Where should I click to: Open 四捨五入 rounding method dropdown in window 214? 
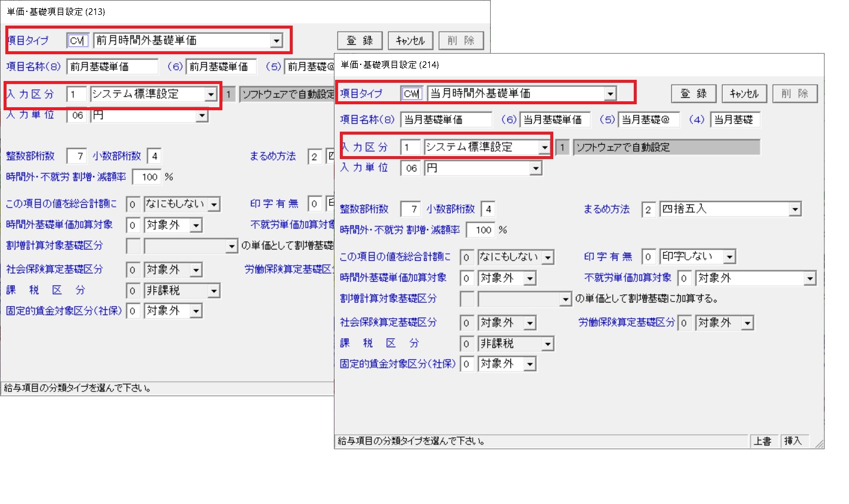795,210
